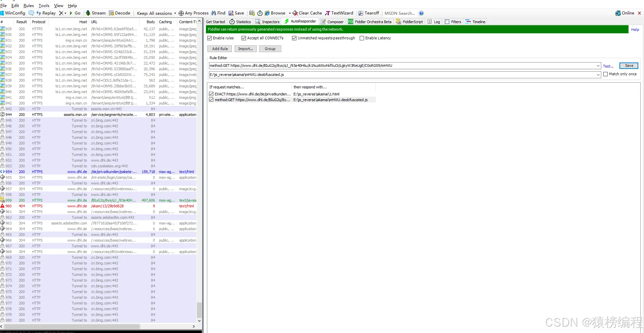Launch Browse from the toolbar
This screenshot has height=333, width=644.
(275, 13)
